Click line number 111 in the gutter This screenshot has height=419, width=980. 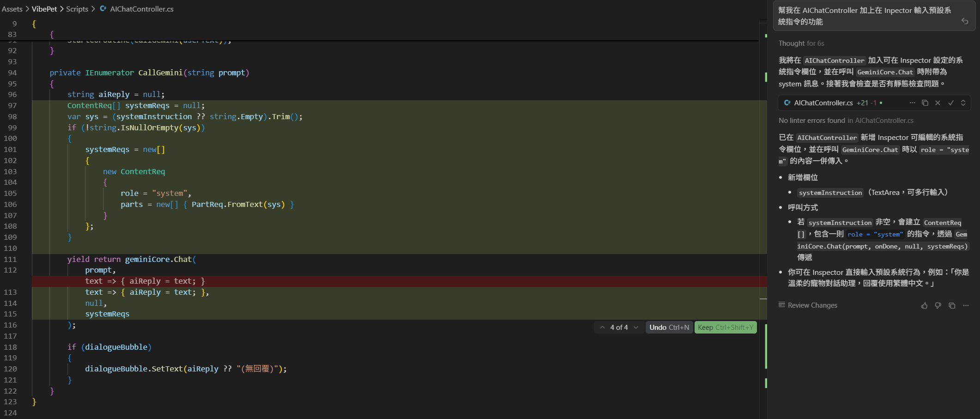(x=10, y=260)
